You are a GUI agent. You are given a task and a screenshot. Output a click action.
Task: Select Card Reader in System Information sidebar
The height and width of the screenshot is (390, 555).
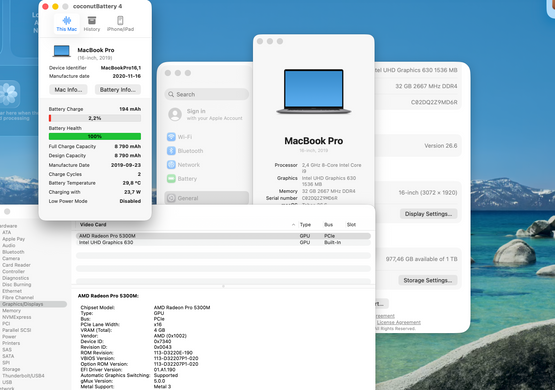click(16, 265)
